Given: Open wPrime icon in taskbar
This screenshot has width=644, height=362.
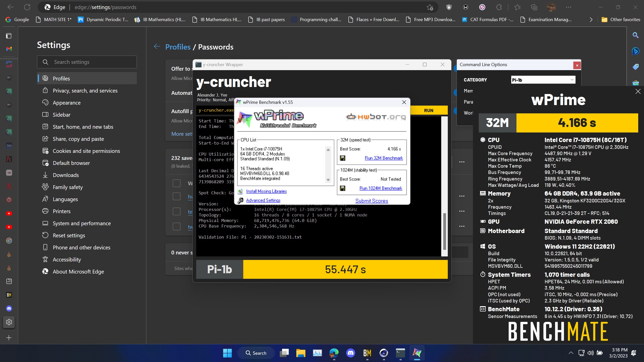Looking at the screenshot, I should 417,353.
